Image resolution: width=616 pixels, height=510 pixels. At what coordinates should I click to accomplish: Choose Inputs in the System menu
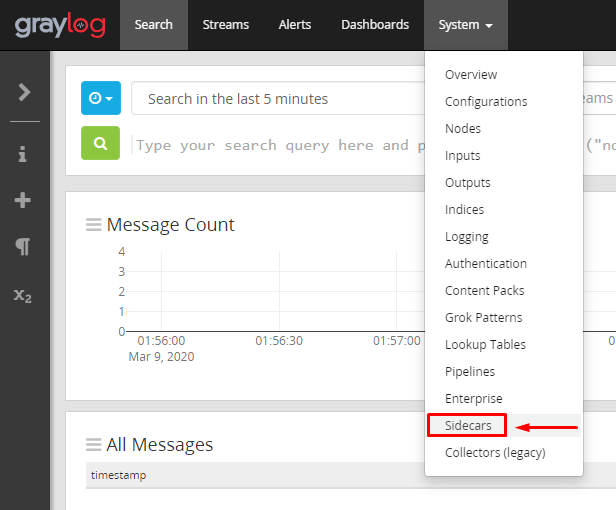tap(463, 156)
